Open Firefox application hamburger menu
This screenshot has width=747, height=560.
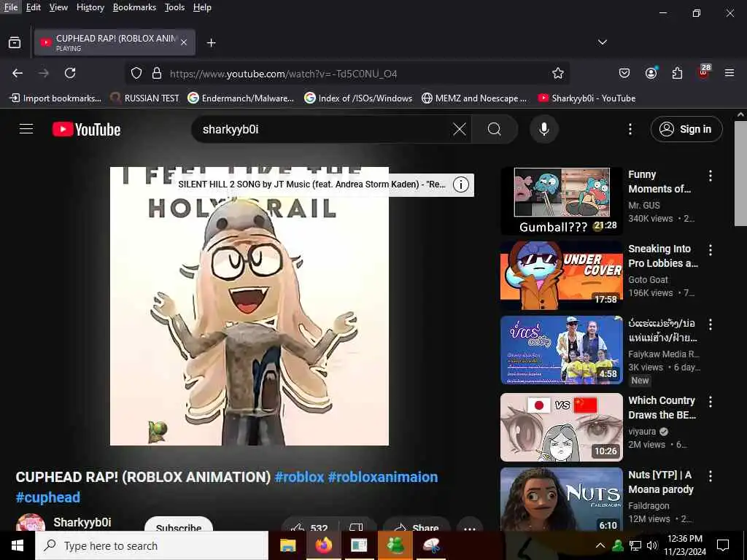(729, 74)
